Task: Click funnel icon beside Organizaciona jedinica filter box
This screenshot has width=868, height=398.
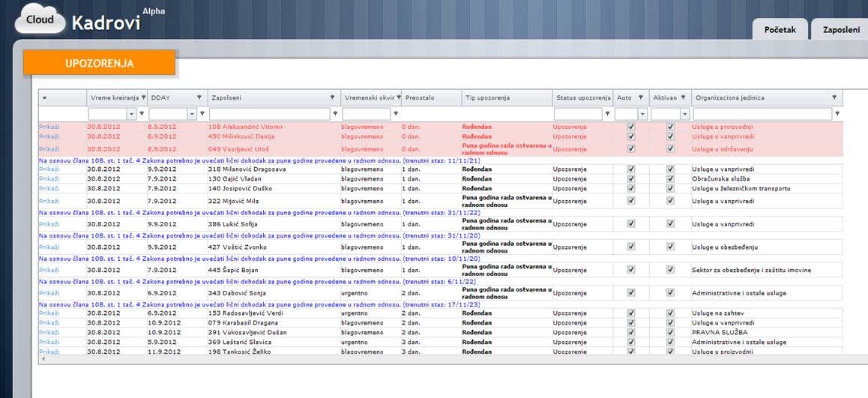Action: point(837,114)
